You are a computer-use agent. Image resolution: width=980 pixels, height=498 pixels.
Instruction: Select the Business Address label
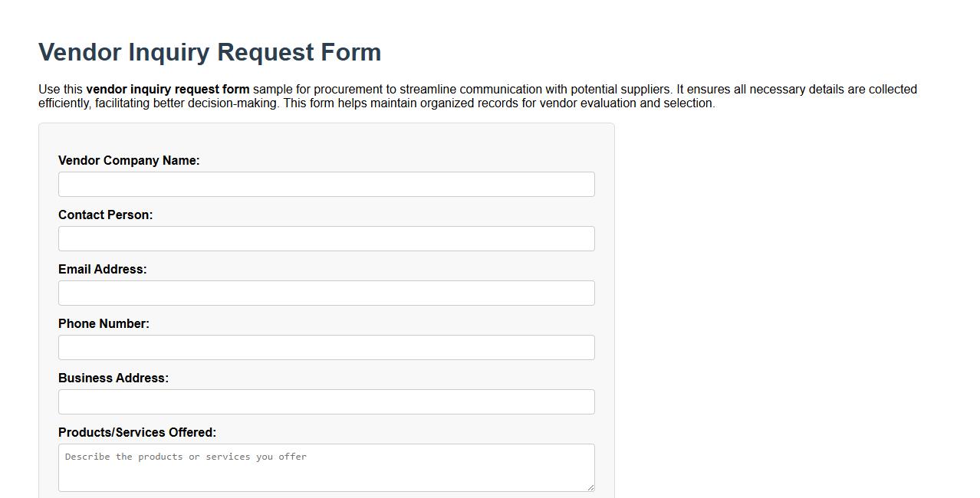coord(113,378)
